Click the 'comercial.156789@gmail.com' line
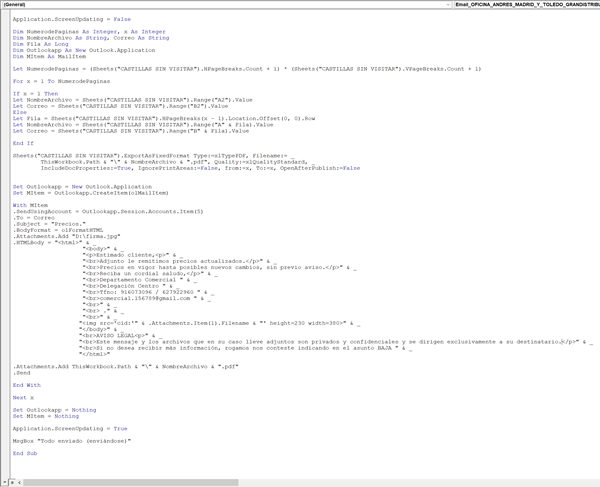This screenshot has height=487, width=600. pyautogui.click(x=147, y=298)
